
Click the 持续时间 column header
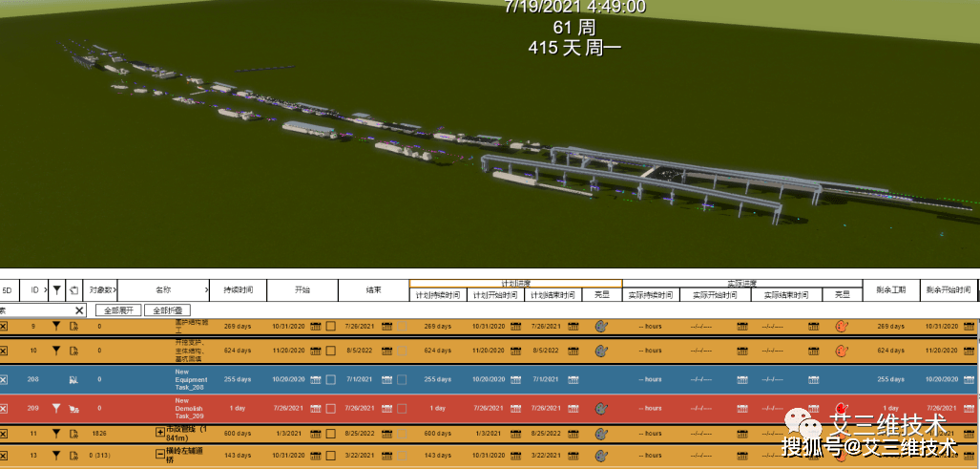[x=239, y=290]
